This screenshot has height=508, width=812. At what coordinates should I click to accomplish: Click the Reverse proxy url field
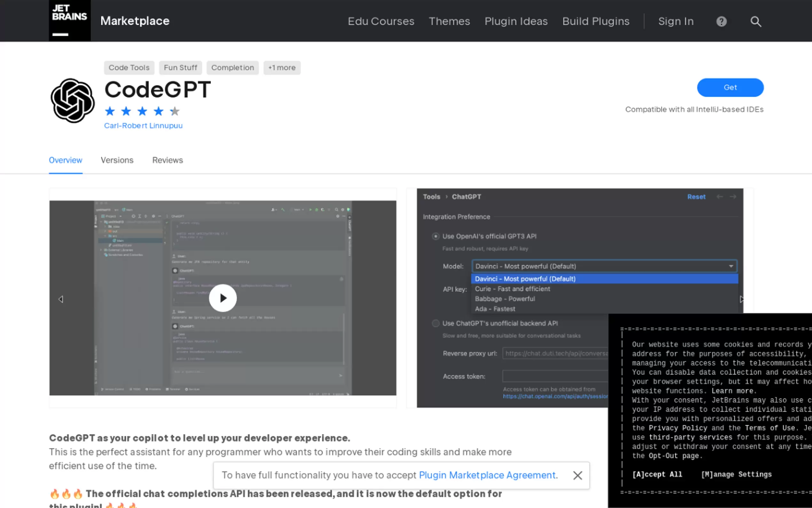(555, 353)
